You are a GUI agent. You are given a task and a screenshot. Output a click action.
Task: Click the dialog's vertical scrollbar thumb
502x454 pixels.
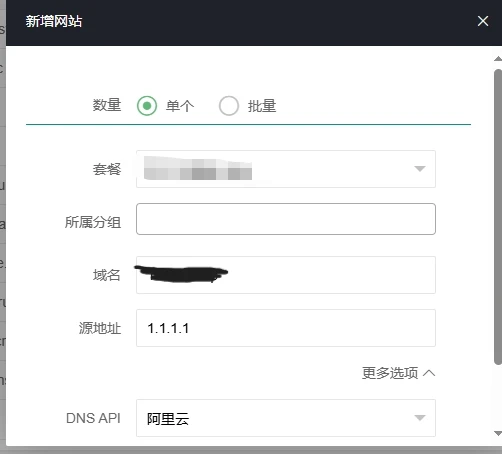[x=498, y=217]
